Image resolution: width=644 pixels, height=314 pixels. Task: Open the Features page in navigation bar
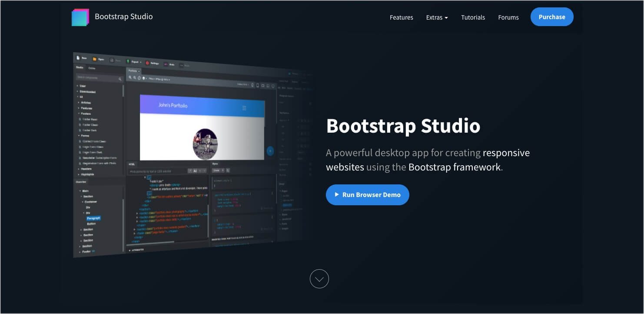coord(402,17)
